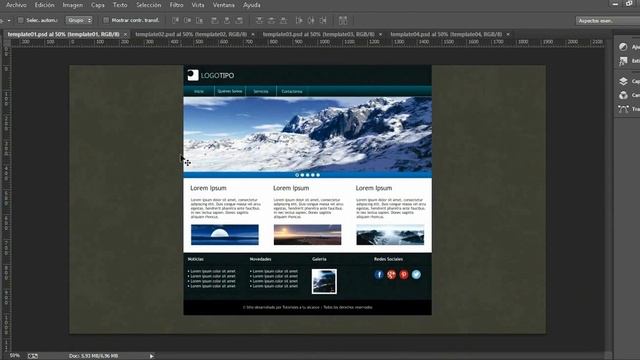
Task: Close the template01.psd tab
Action: tap(125, 34)
